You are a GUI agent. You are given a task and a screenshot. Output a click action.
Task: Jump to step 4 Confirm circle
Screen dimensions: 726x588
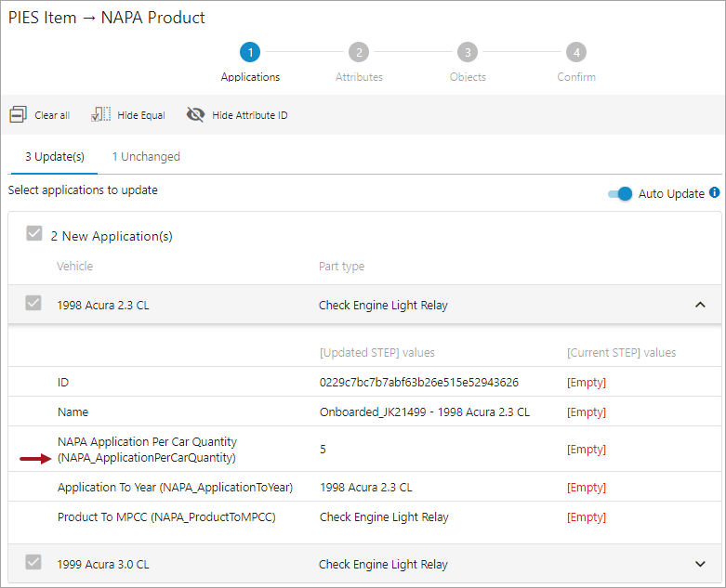[576, 52]
